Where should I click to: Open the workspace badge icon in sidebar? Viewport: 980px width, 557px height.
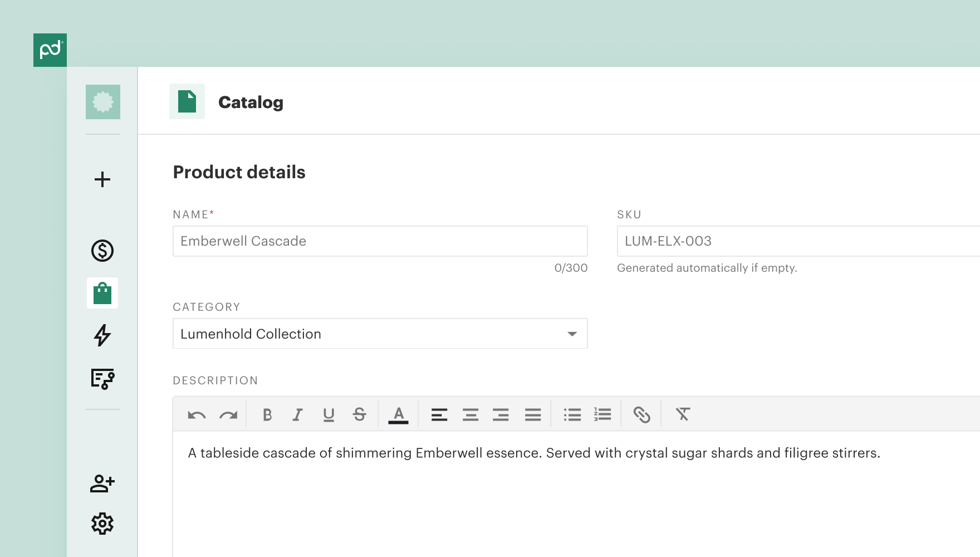click(x=103, y=102)
